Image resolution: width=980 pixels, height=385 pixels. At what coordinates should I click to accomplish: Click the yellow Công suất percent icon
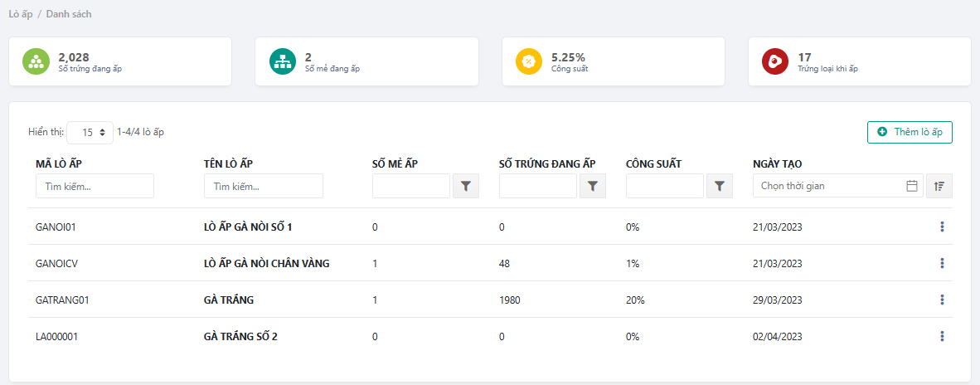point(529,62)
